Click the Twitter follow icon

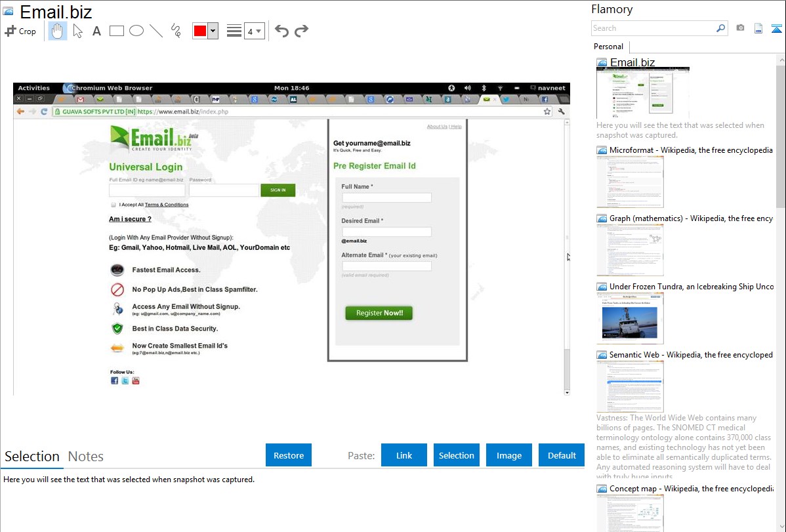tap(125, 380)
